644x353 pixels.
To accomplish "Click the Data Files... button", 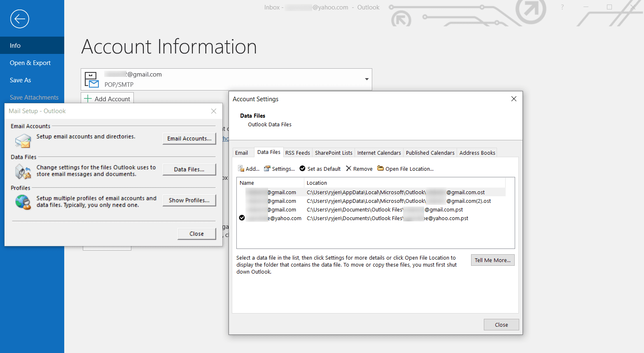I will (x=189, y=170).
